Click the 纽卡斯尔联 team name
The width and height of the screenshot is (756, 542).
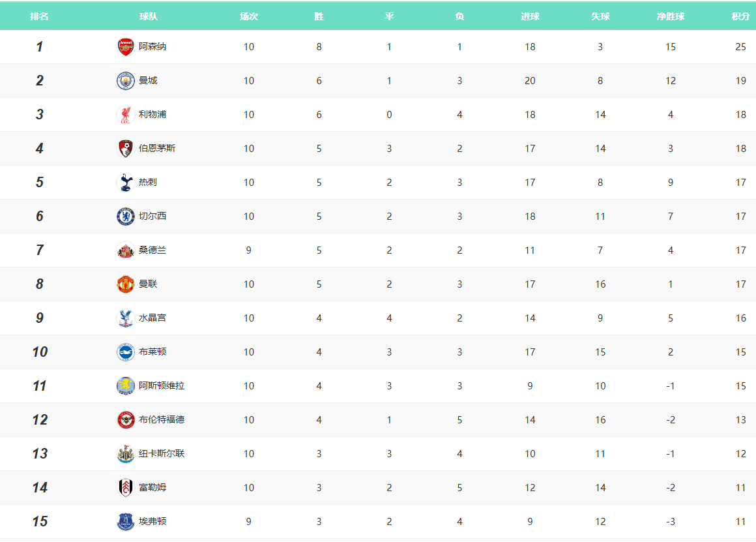tap(162, 454)
